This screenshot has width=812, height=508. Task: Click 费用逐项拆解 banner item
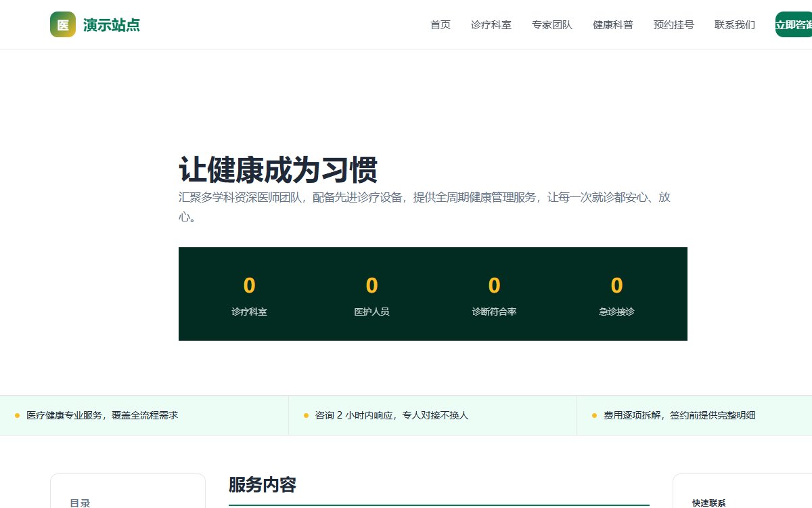(x=694, y=415)
